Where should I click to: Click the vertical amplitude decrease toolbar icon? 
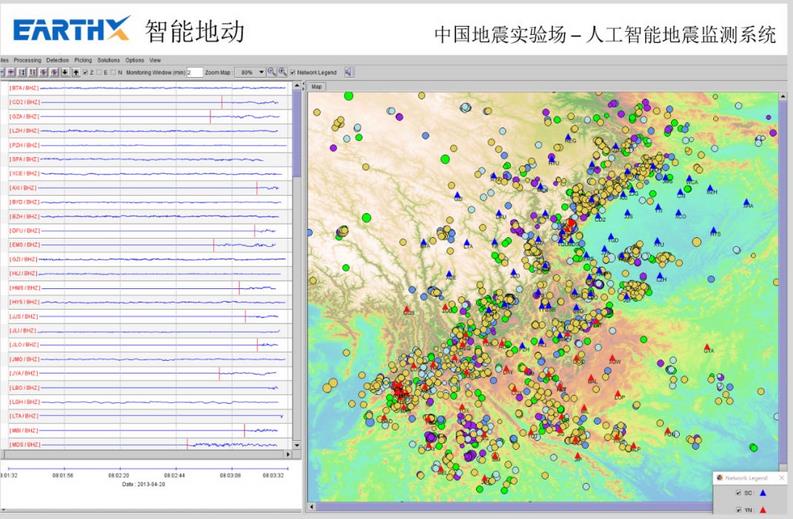[54, 72]
